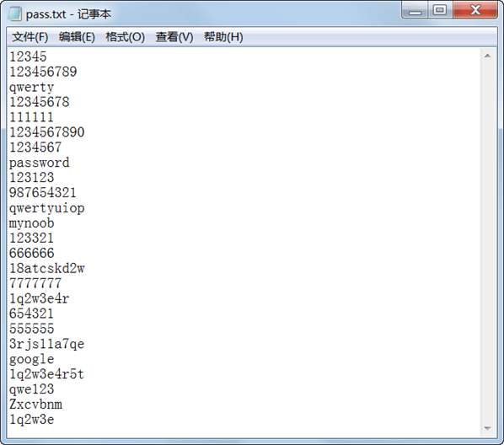Click on the line 123123
Viewport: 504px width, 445px height.
[x=31, y=178]
